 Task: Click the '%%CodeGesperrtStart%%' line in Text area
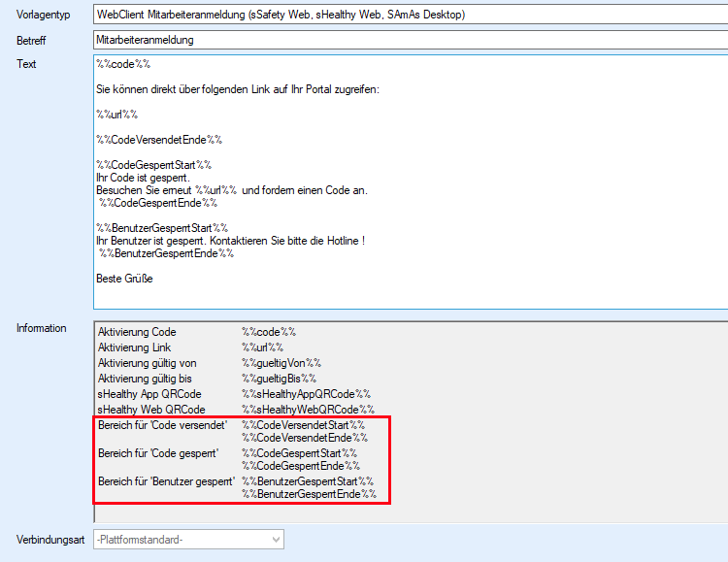click(153, 165)
